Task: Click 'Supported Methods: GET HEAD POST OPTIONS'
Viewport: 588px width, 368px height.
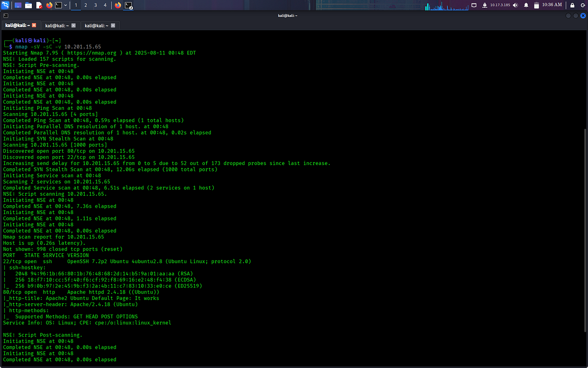Action: [76, 316]
